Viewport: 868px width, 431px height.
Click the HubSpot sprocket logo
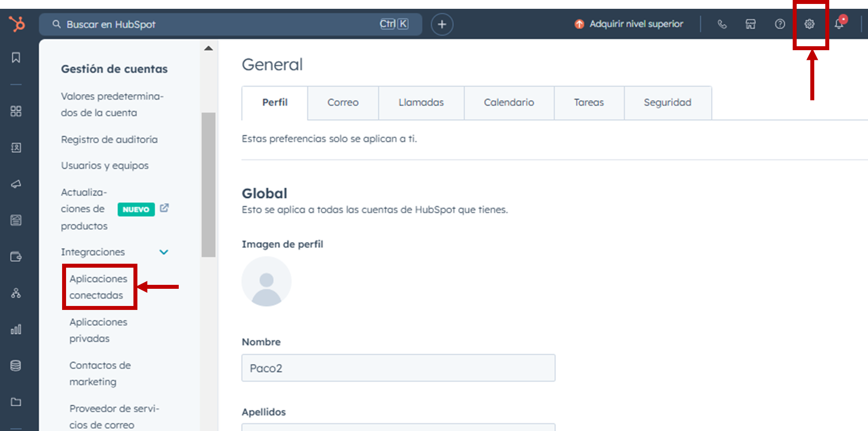(x=17, y=24)
